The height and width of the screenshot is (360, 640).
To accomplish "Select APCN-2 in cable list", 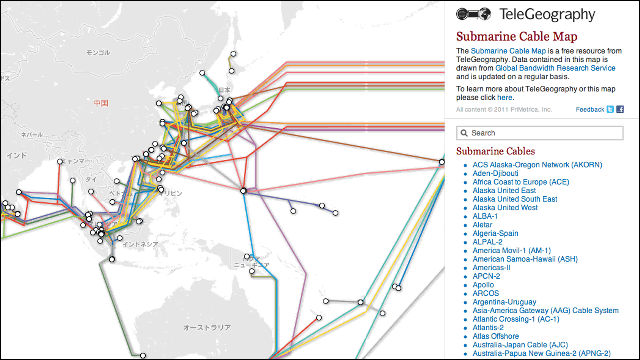I will 486,276.
